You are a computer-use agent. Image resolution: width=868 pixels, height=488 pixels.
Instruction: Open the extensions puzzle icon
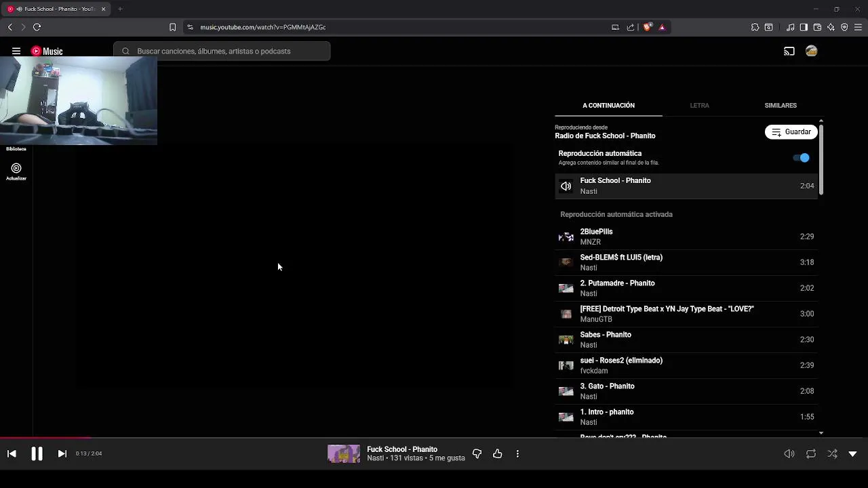tap(755, 27)
